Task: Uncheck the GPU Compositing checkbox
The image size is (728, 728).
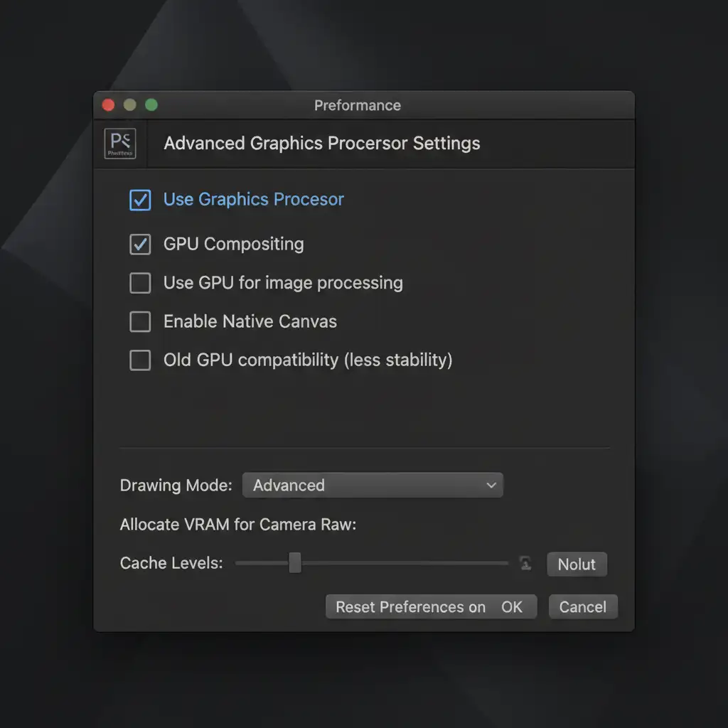Action: pos(140,245)
